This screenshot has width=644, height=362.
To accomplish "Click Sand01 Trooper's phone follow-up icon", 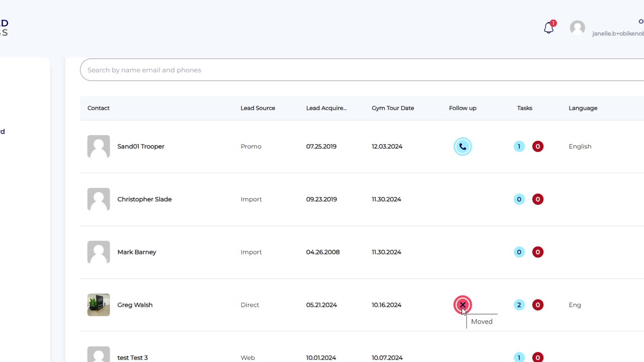I will [462, 147].
